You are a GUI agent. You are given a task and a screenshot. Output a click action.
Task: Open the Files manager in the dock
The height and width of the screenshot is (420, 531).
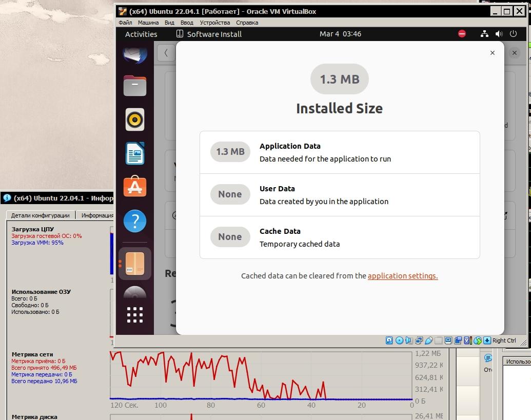coord(135,86)
